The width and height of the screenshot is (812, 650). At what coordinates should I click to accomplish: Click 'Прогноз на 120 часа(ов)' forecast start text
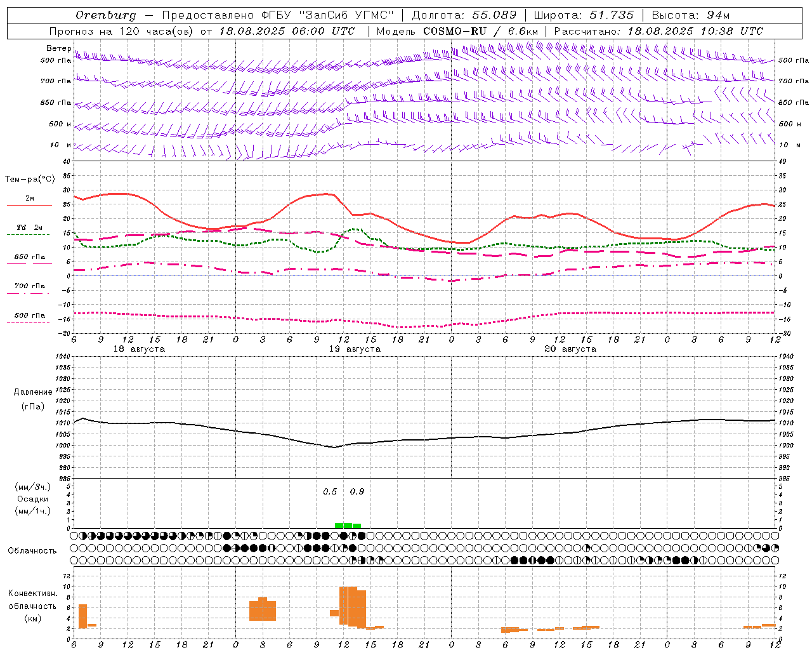point(122,31)
